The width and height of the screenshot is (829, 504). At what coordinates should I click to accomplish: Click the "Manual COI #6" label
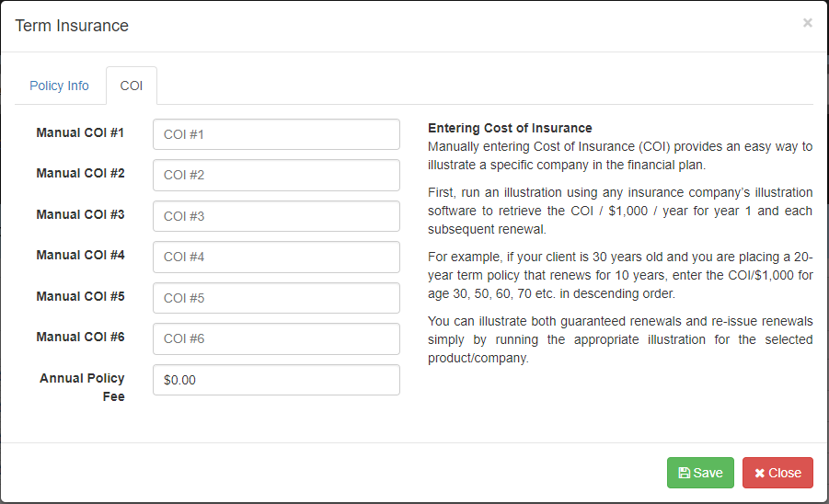[x=80, y=337]
